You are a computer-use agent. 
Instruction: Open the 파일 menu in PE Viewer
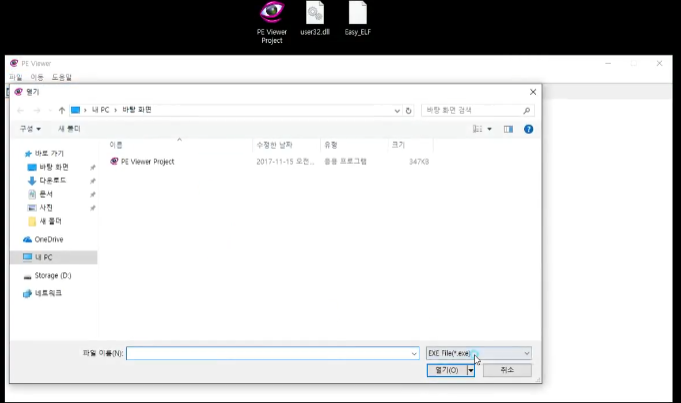[x=15, y=77]
